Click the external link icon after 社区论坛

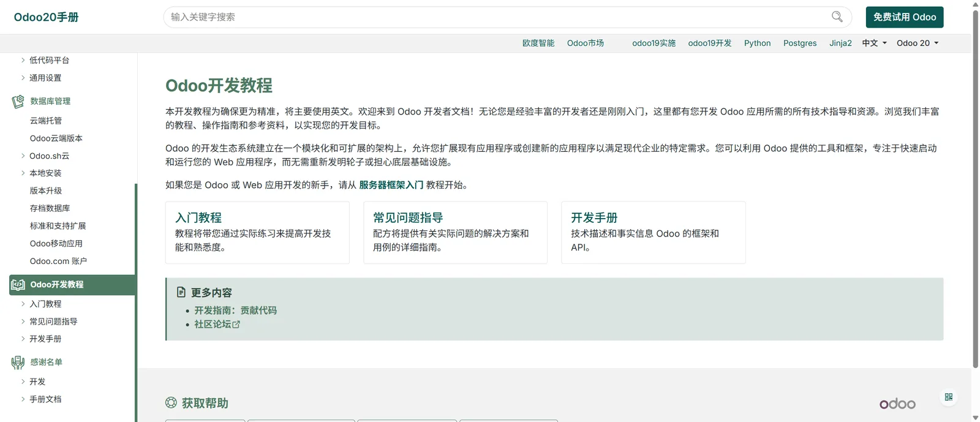coord(236,324)
